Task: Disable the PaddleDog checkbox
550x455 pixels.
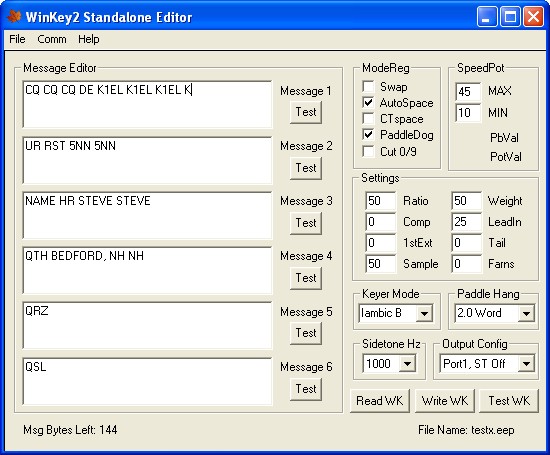Action: 368,135
